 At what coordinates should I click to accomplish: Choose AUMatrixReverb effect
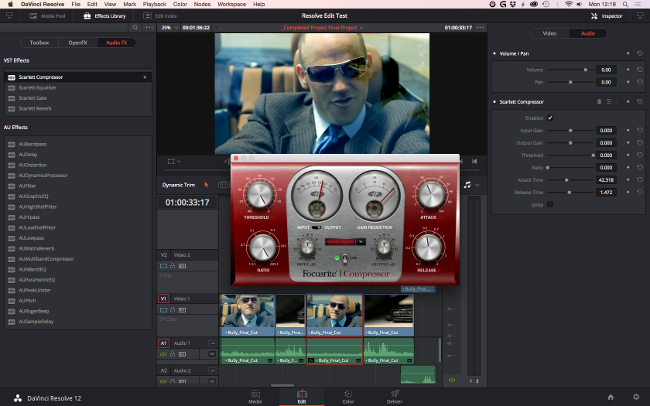(78, 248)
